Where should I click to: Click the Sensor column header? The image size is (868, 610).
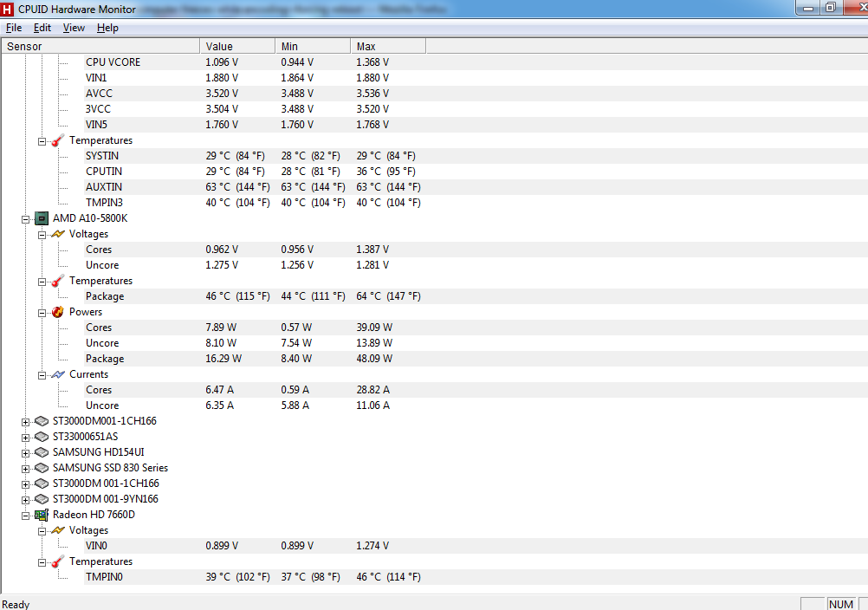tap(100, 47)
